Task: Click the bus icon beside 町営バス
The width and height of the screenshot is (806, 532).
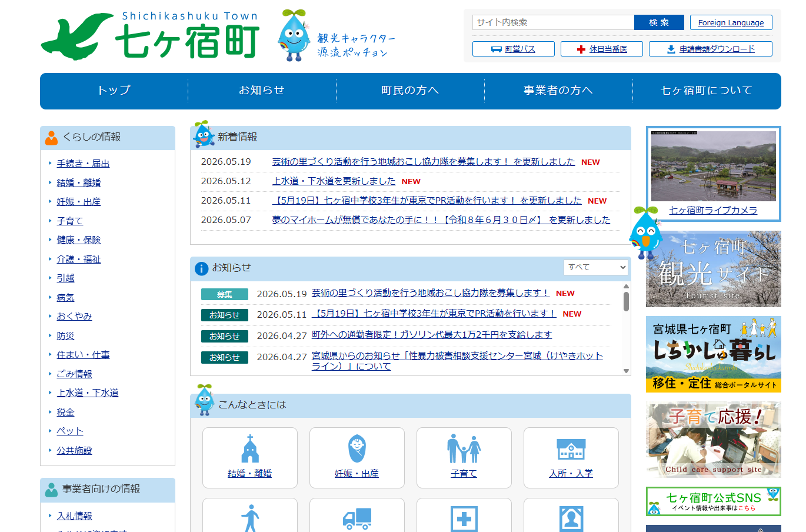Action: [497, 49]
